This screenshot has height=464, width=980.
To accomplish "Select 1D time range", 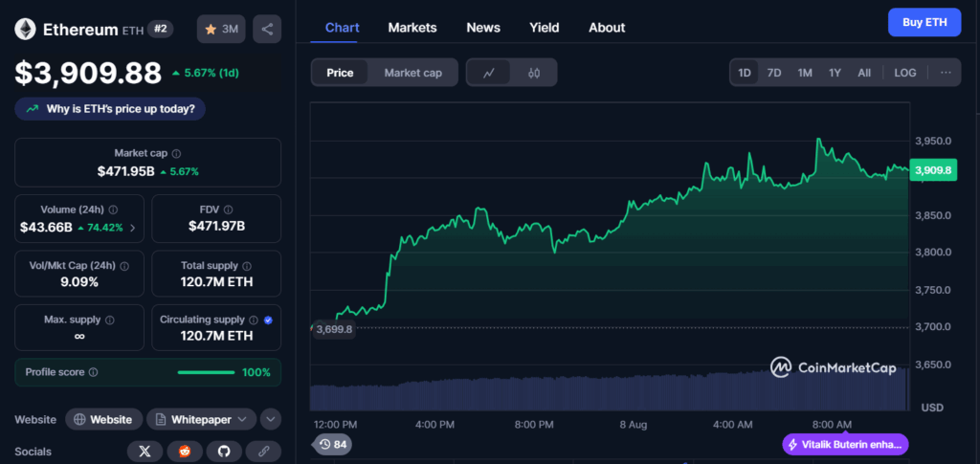I will click(x=745, y=73).
